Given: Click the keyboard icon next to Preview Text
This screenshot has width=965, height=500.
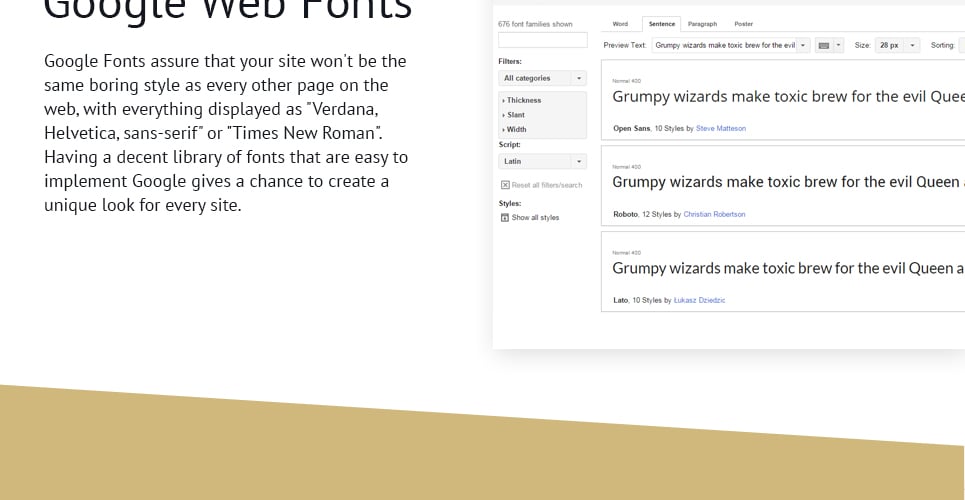Looking at the screenshot, I should coord(823,46).
